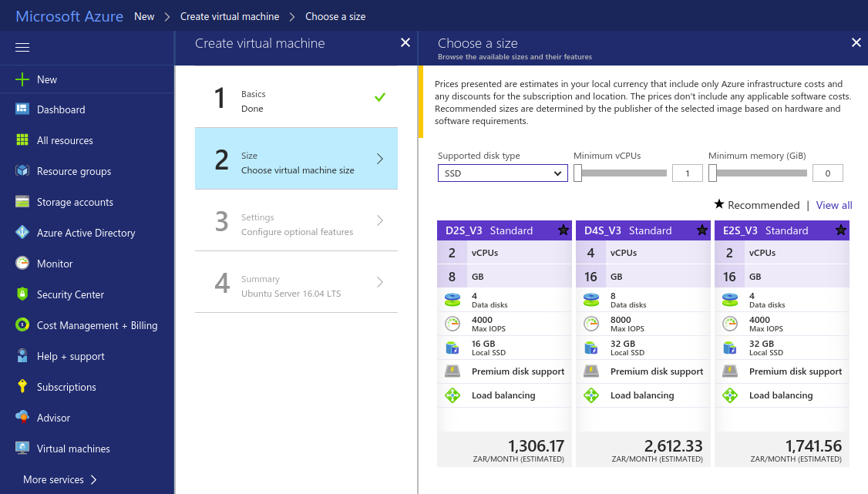The height and width of the screenshot is (494, 868).
Task: Click the Azure Active Directory icon
Action: [x=22, y=233]
